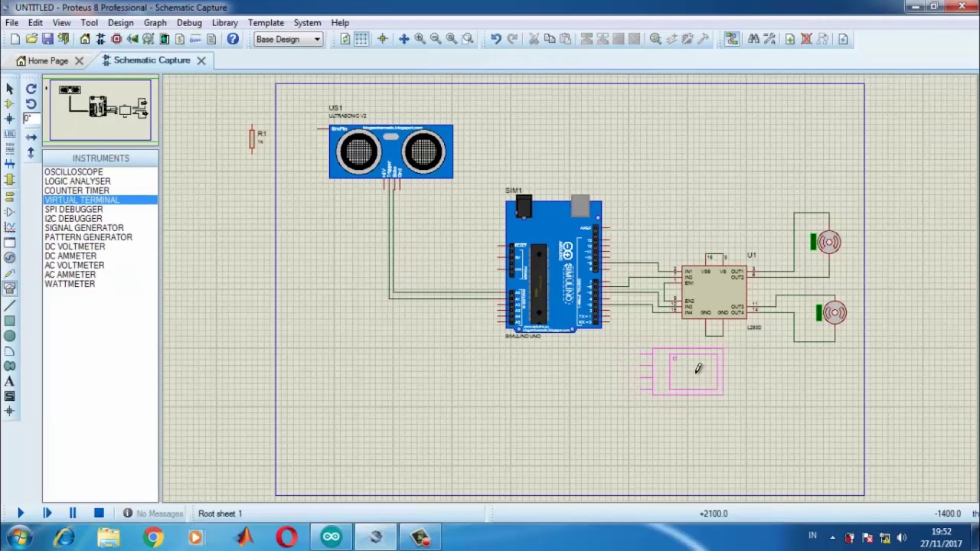Click the Zoom Out magnifier icon
The height and width of the screenshot is (551, 980).
pyautogui.click(x=436, y=39)
